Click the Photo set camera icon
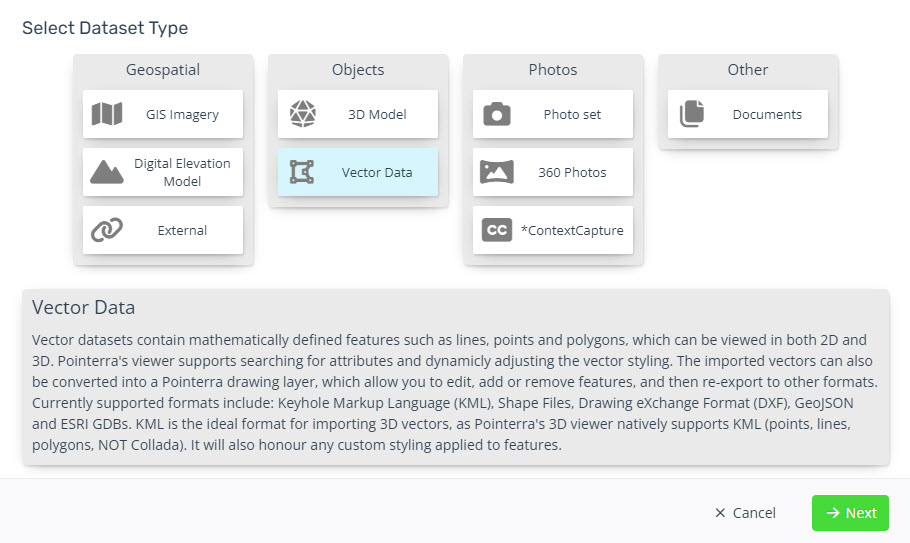This screenshot has width=910, height=543. (x=497, y=114)
